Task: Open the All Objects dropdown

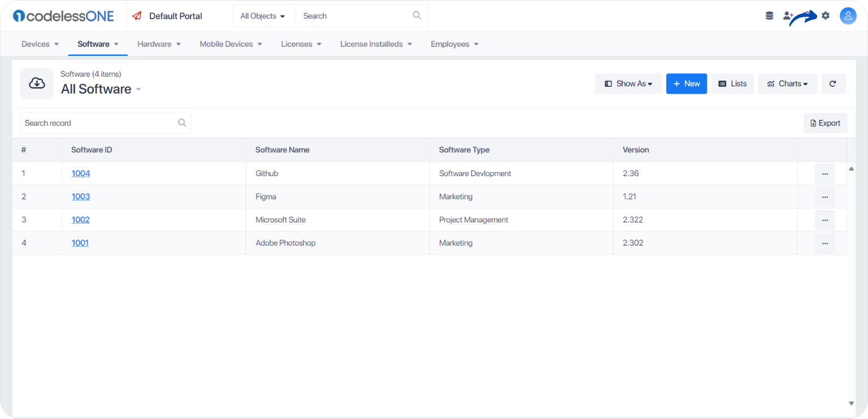Action: pos(263,16)
